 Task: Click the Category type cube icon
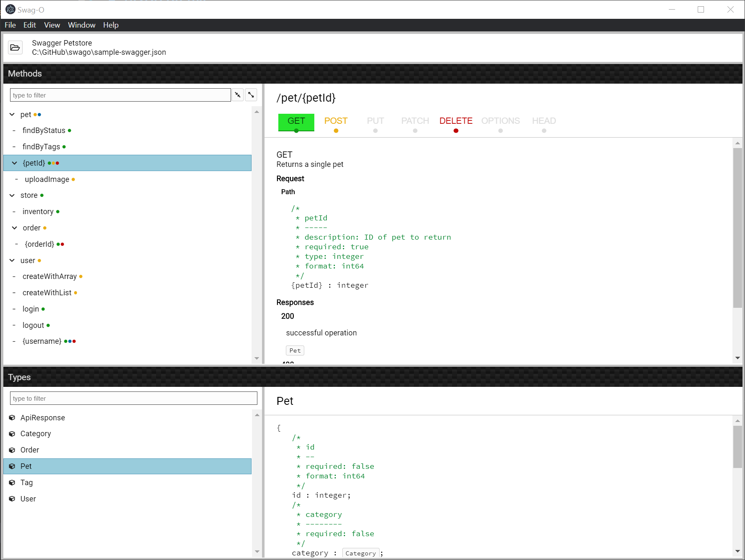[12, 434]
